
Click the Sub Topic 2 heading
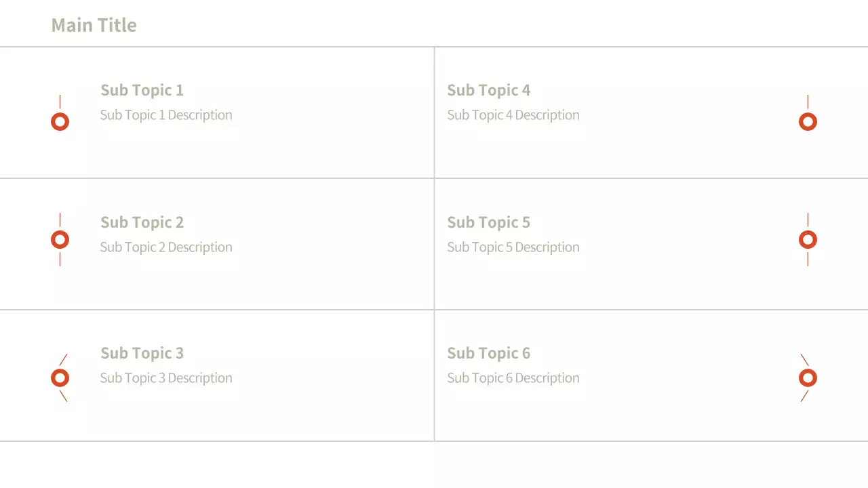(x=142, y=222)
